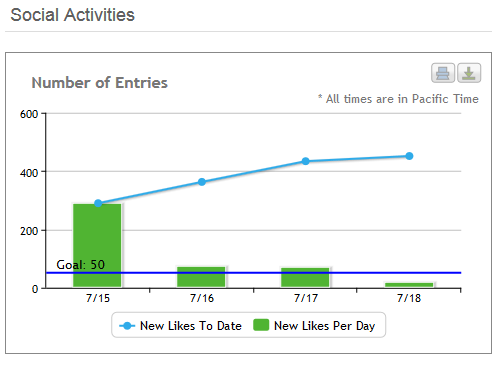Select the 7/17 line data point
The height and width of the screenshot is (366, 500).
click(x=306, y=161)
